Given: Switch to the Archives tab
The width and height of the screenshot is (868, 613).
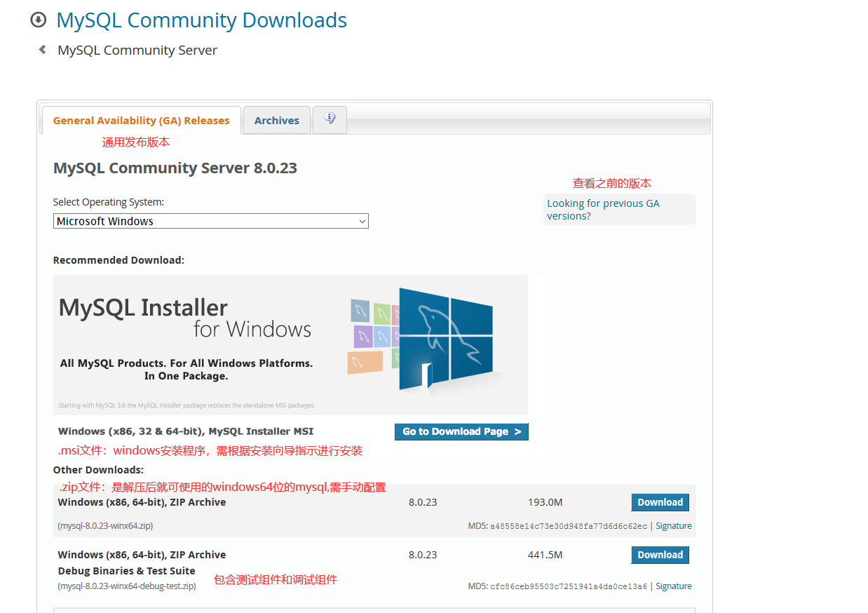Looking at the screenshot, I should point(276,121).
